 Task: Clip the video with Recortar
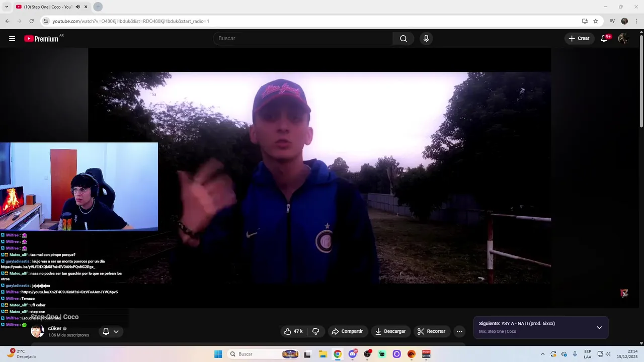[432, 331]
